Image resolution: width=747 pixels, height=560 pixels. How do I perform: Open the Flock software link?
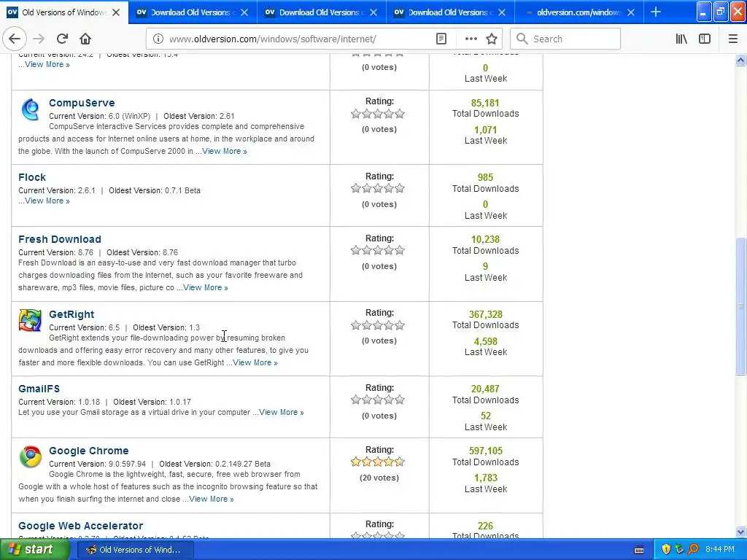tap(32, 177)
